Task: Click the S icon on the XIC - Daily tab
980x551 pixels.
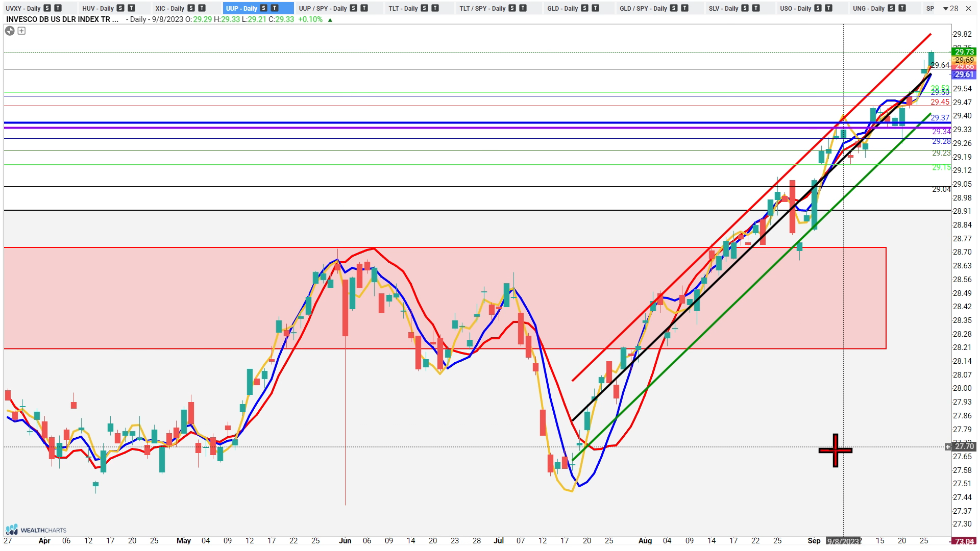Action: point(191,8)
